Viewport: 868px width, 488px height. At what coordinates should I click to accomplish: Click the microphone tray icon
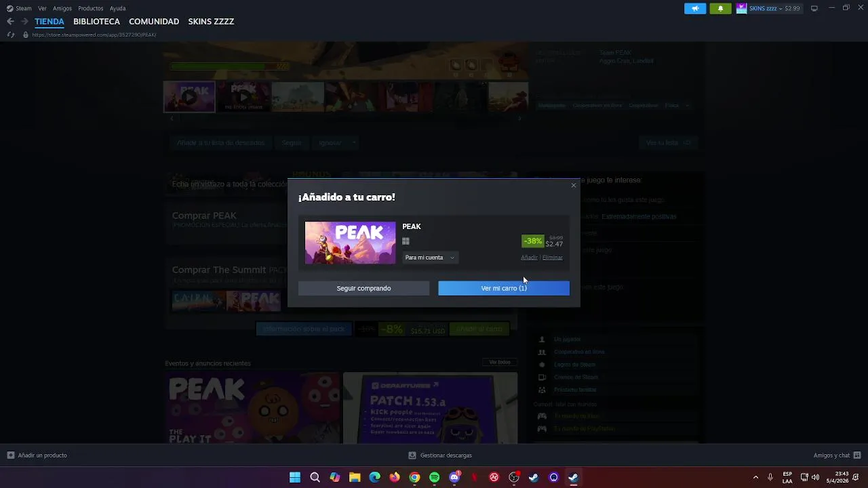click(x=770, y=477)
